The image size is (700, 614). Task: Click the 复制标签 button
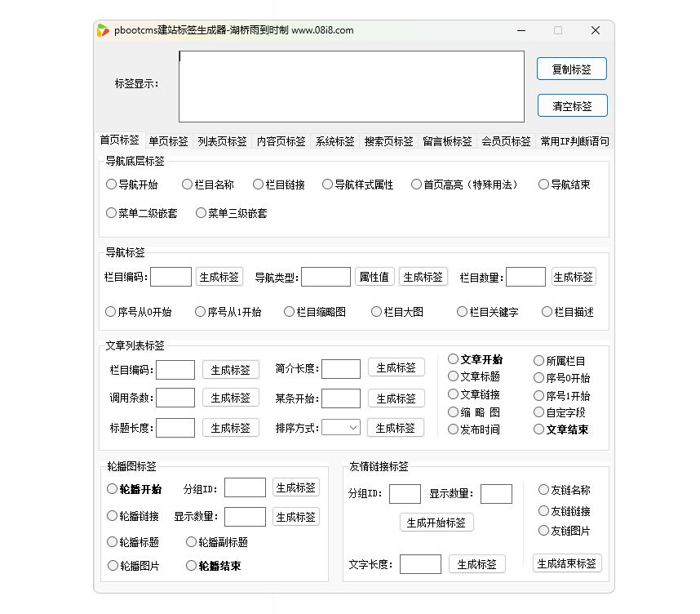(x=572, y=69)
